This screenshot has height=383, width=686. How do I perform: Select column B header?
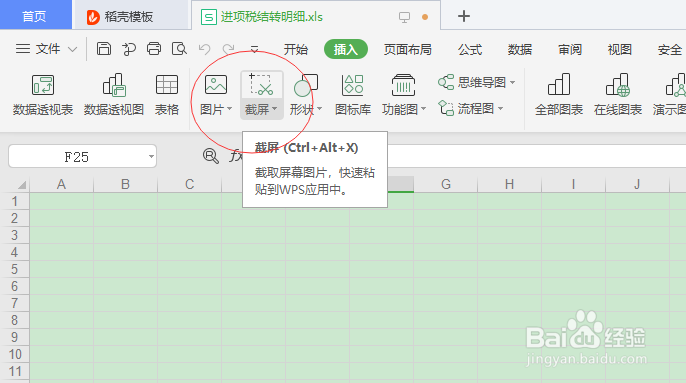(x=125, y=184)
